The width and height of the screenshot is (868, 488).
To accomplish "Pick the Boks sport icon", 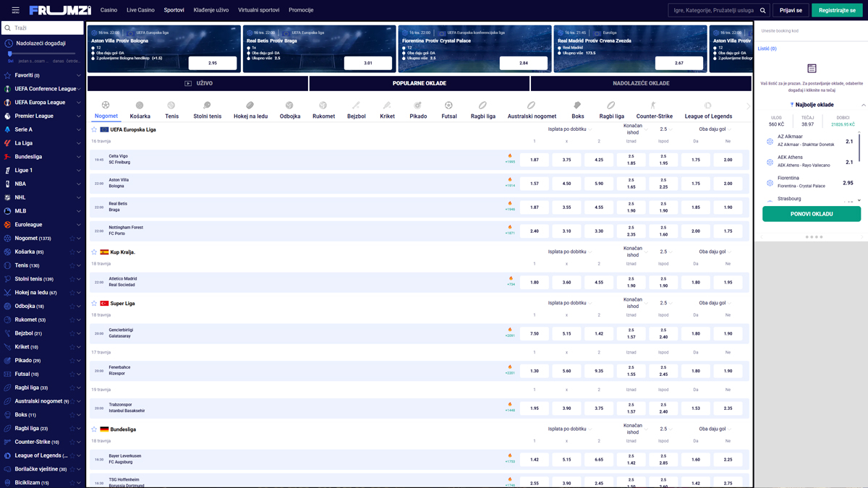I will tap(577, 106).
